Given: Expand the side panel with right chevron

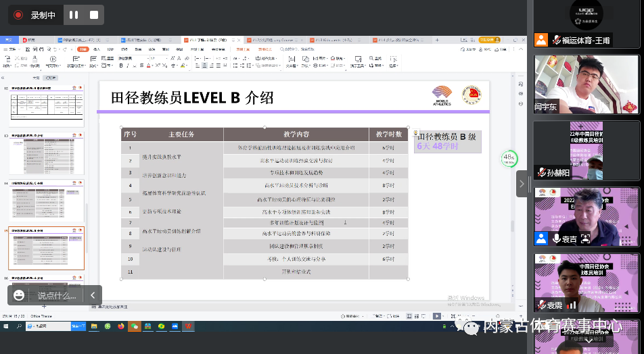Looking at the screenshot, I should click(522, 184).
